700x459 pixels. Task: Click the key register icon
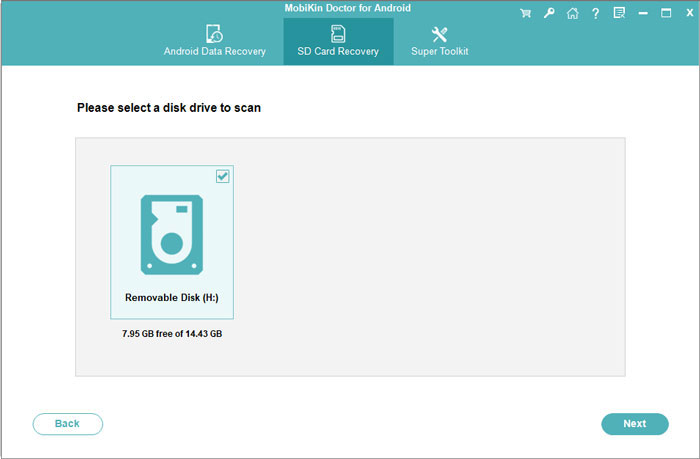coord(549,13)
